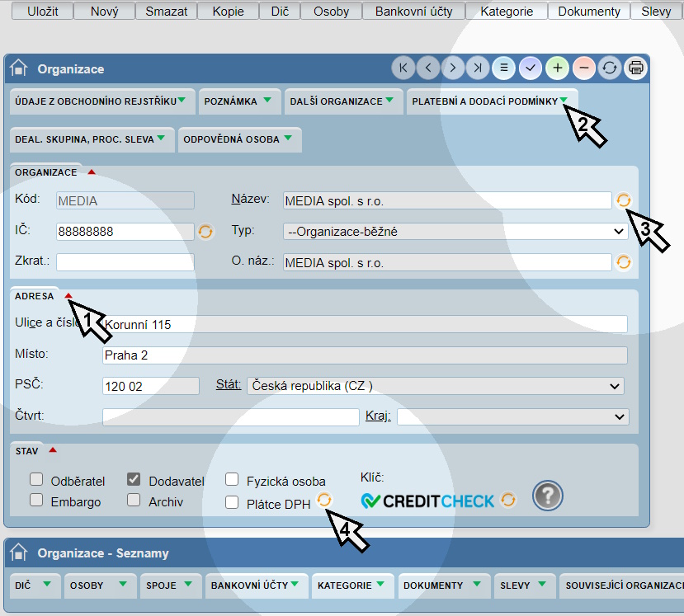684x616 pixels.
Task: Go to the first organization record
Action: pyautogui.click(x=403, y=68)
